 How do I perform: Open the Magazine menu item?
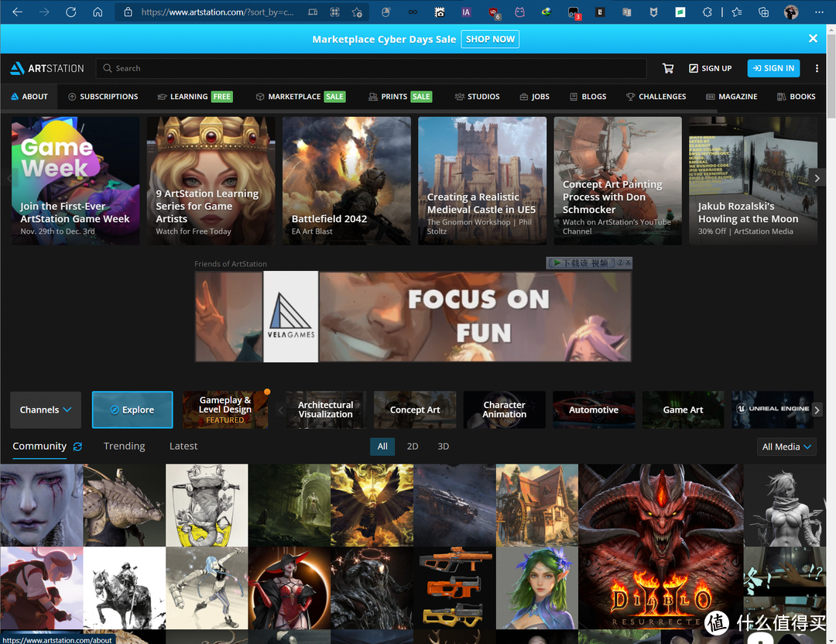click(731, 97)
